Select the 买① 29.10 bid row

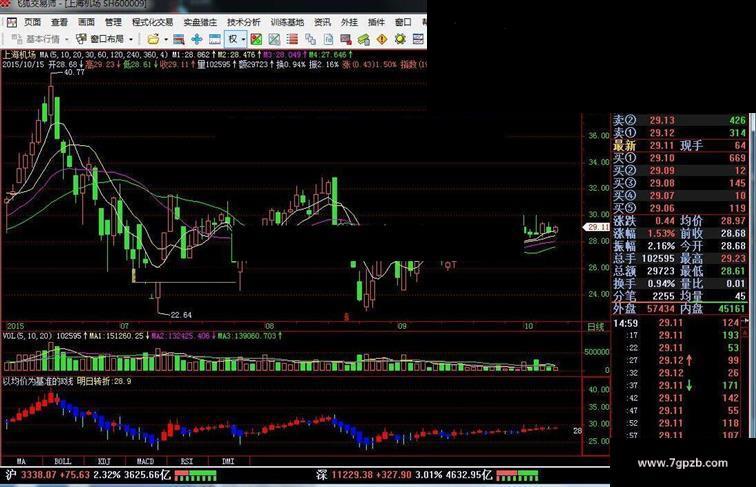point(679,158)
